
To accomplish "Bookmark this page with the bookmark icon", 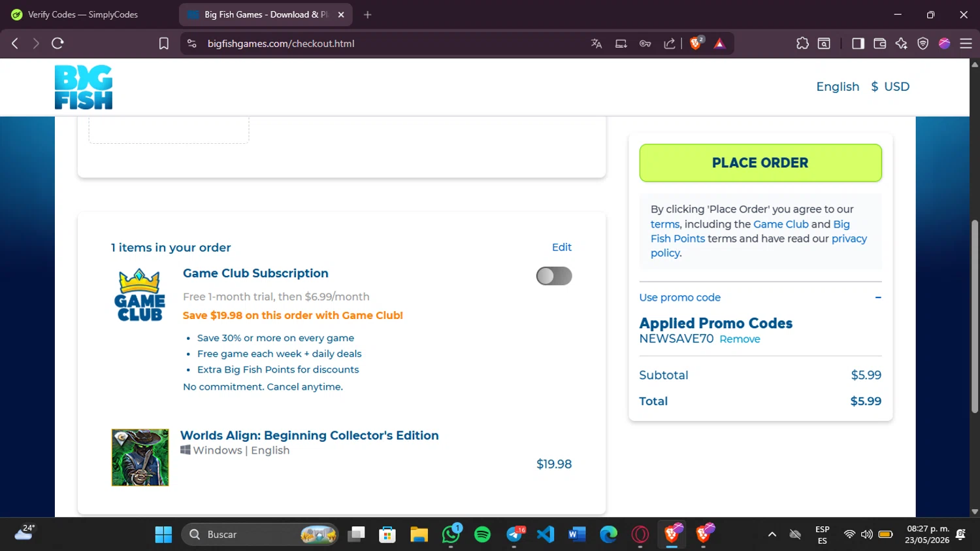I will coord(163,44).
